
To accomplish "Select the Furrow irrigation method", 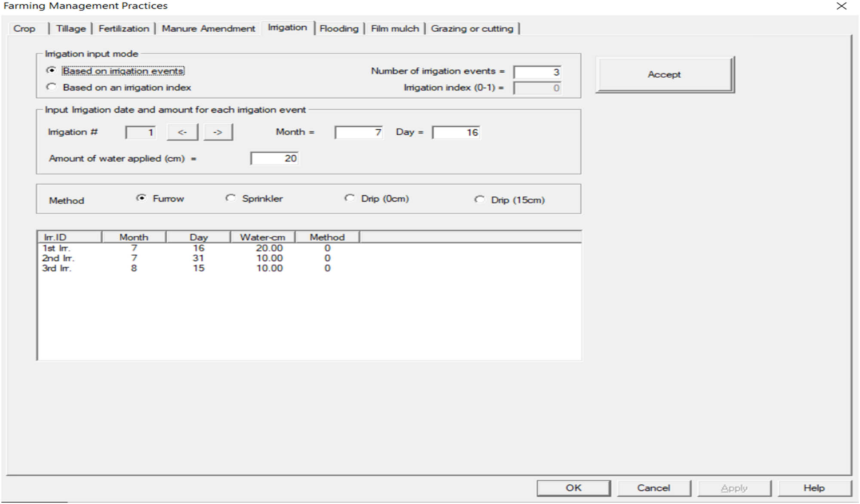I will pos(141,198).
